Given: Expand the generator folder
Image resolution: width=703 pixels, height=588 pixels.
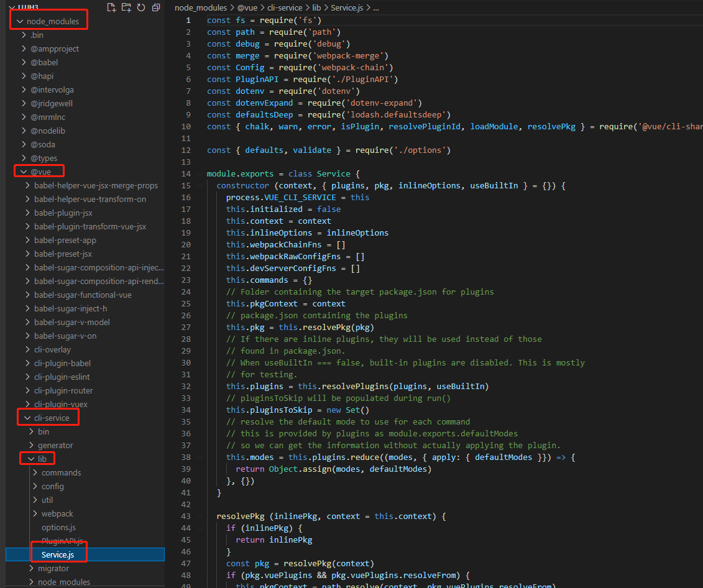Looking at the screenshot, I should click(31, 445).
